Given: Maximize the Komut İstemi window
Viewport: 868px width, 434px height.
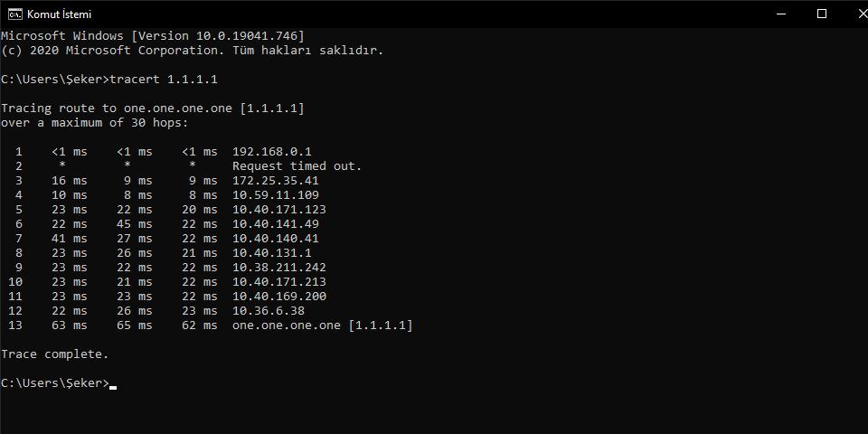Looking at the screenshot, I should coord(822,14).
